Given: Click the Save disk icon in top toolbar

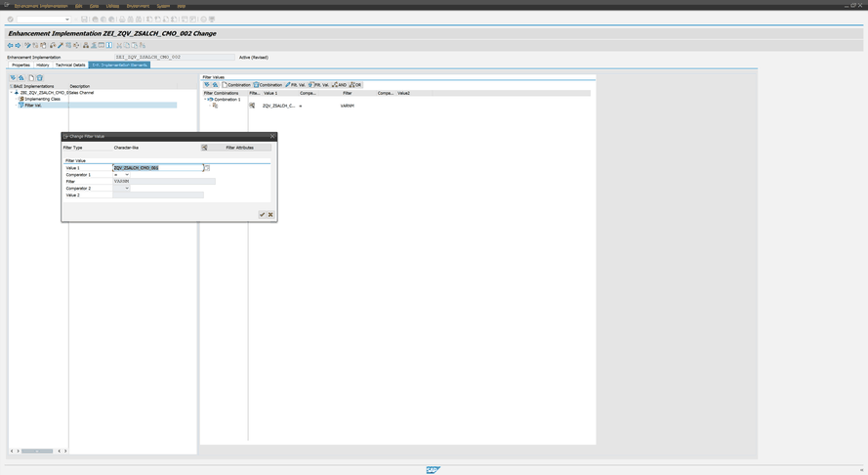Looking at the screenshot, I should point(84,20).
